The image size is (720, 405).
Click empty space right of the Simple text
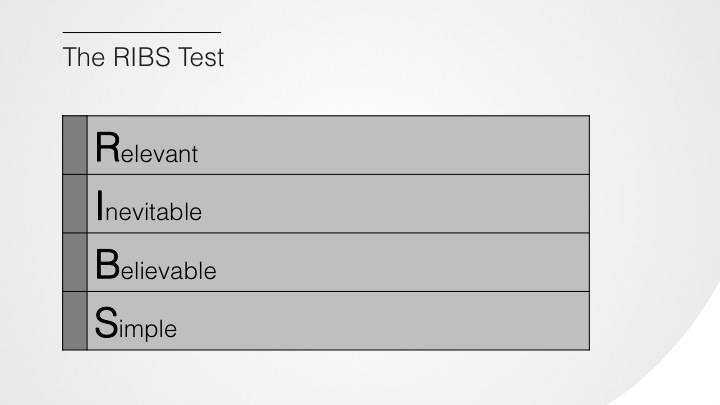383,321
